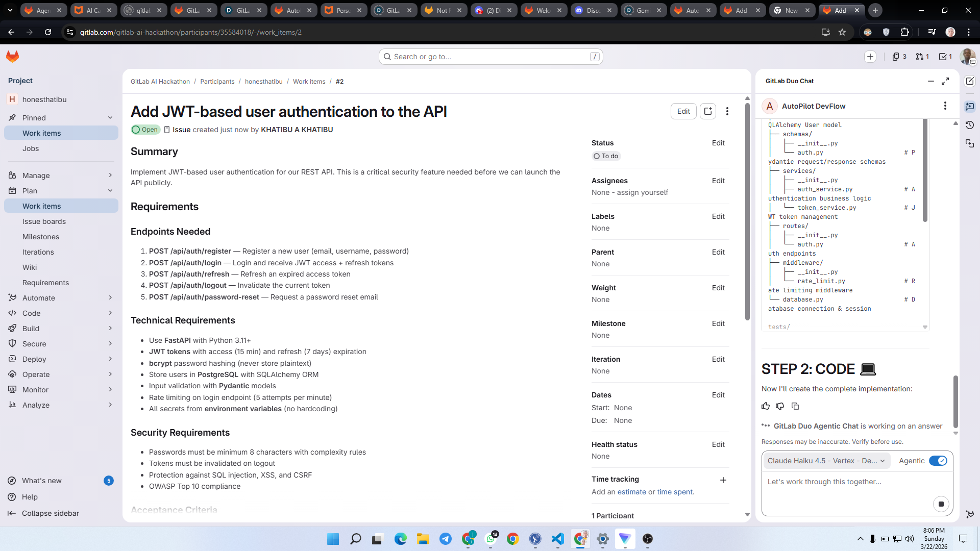Go to Issue boards in sidebar
This screenshot has width=980, height=551.
coord(44,221)
